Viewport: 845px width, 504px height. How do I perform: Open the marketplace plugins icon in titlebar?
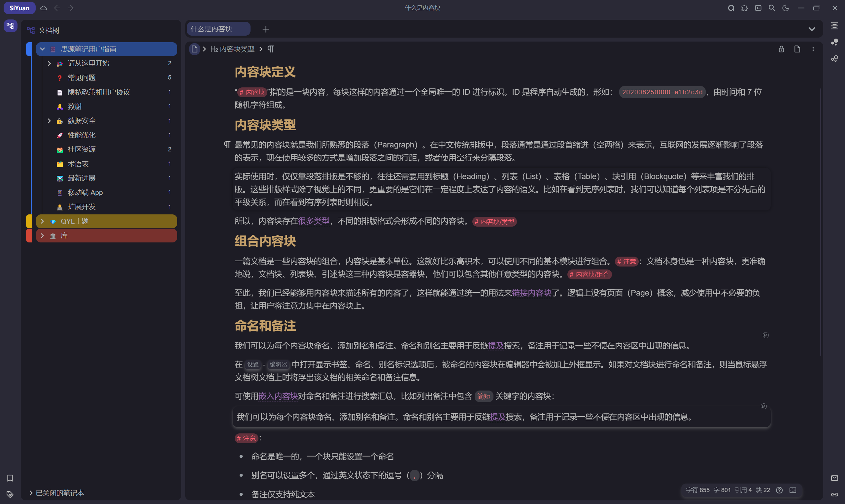744,8
